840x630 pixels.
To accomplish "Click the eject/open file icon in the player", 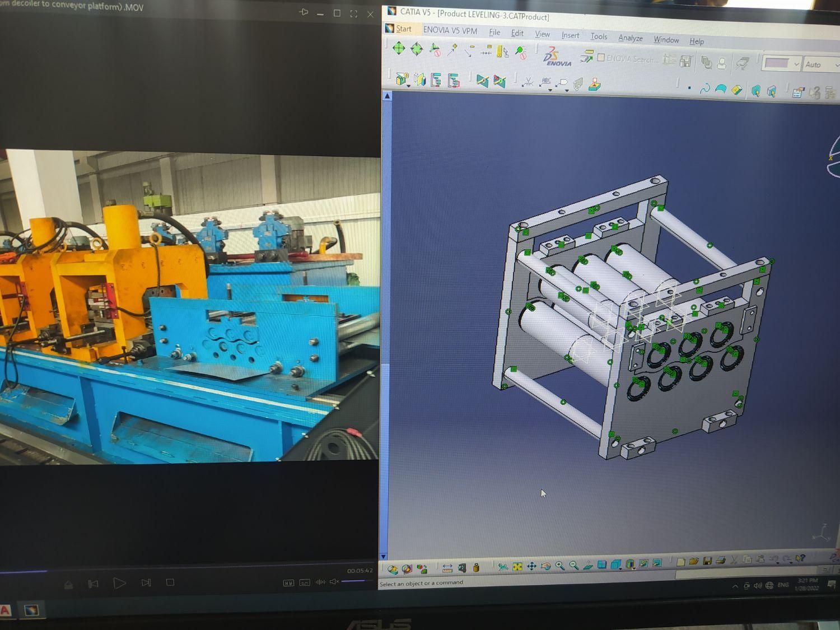I will pyautogui.click(x=68, y=585).
